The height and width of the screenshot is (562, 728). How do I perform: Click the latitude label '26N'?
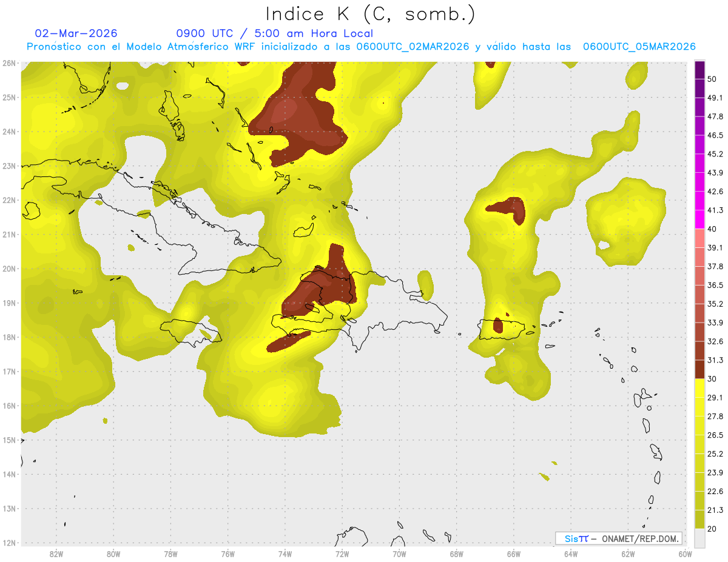[9, 63]
